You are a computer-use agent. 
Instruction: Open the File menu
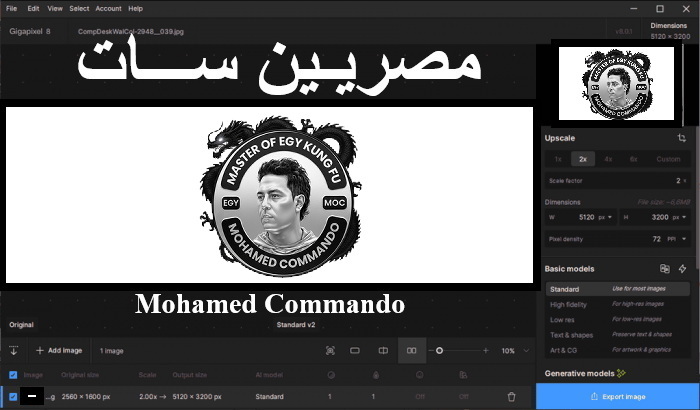11,8
